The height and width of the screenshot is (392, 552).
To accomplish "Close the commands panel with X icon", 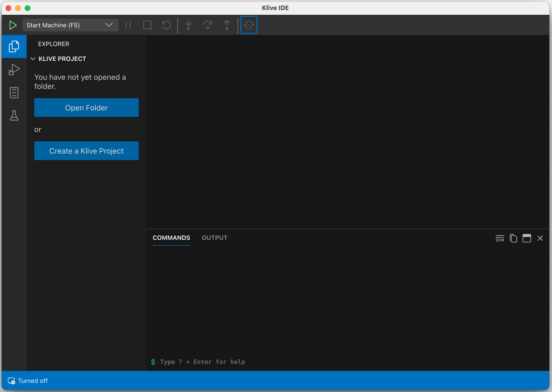I will click(x=540, y=238).
